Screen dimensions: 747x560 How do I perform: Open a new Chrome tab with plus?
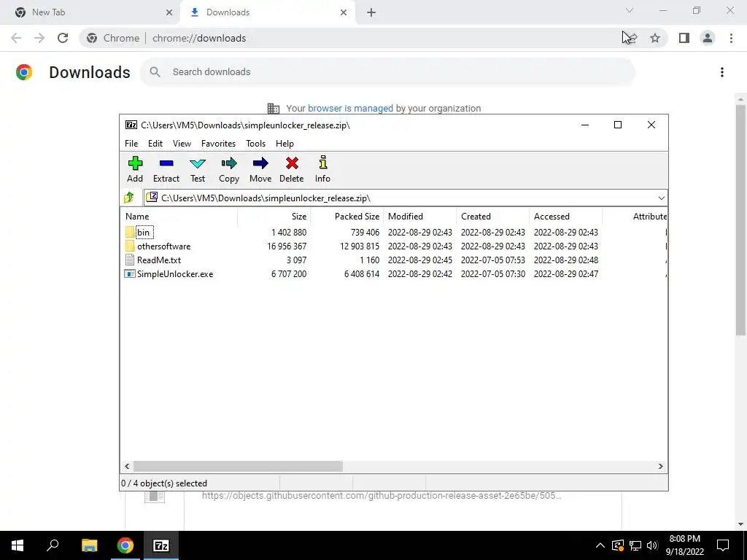[371, 13]
